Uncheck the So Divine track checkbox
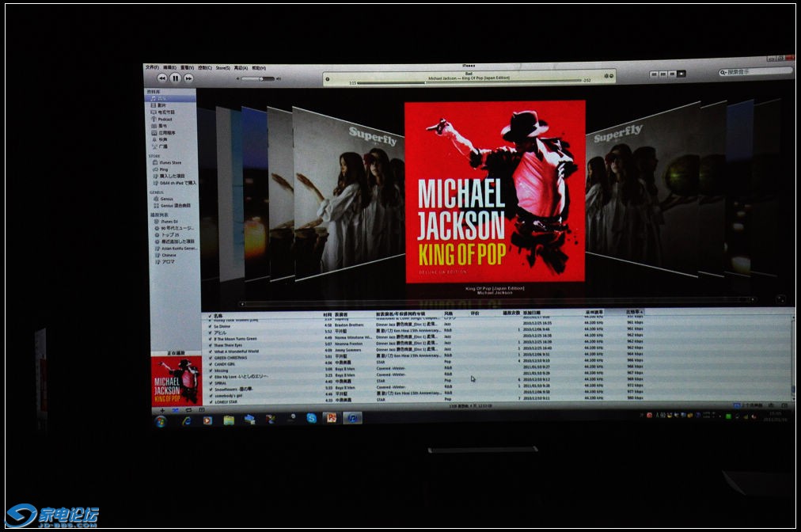The image size is (801, 532). click(210, 326)
